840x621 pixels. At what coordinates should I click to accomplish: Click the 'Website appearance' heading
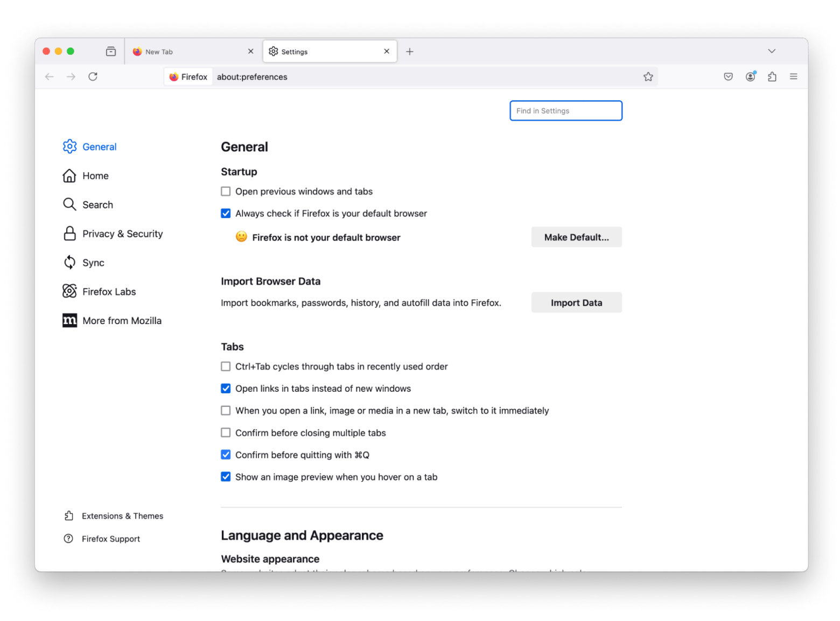click(270, 559)
